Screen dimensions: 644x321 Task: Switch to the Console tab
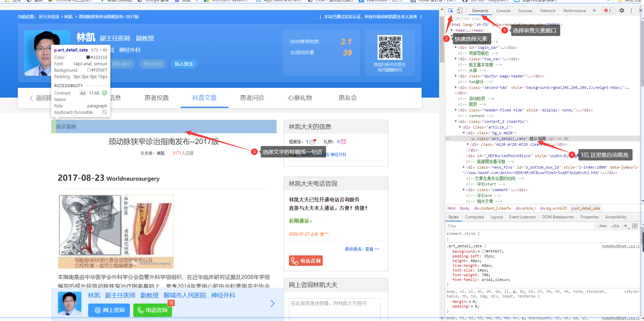[503, 11]
